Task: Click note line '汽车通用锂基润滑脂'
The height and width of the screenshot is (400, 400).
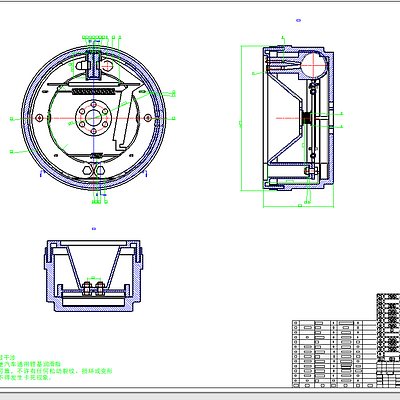Action: pos(33,364)
